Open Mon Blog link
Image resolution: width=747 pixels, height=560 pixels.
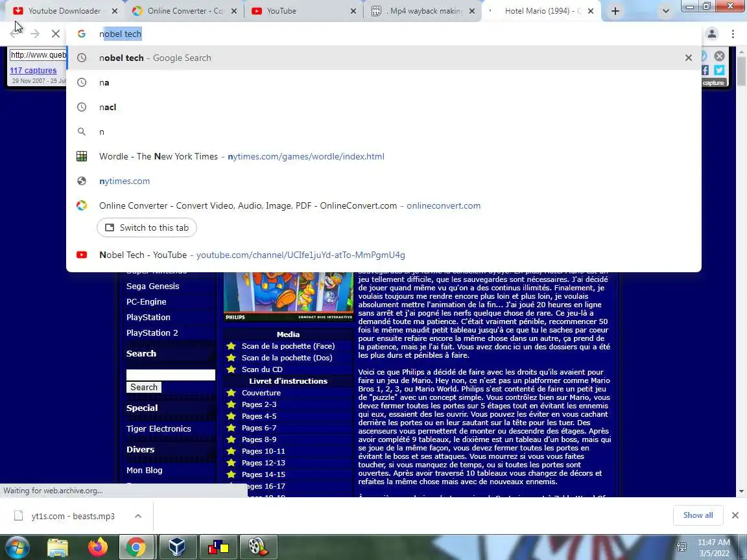pos(145,470)
